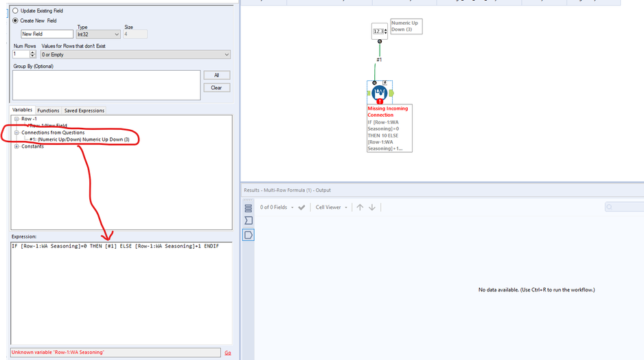Collapse the Row -1 tree node

[x=17, y=119]
